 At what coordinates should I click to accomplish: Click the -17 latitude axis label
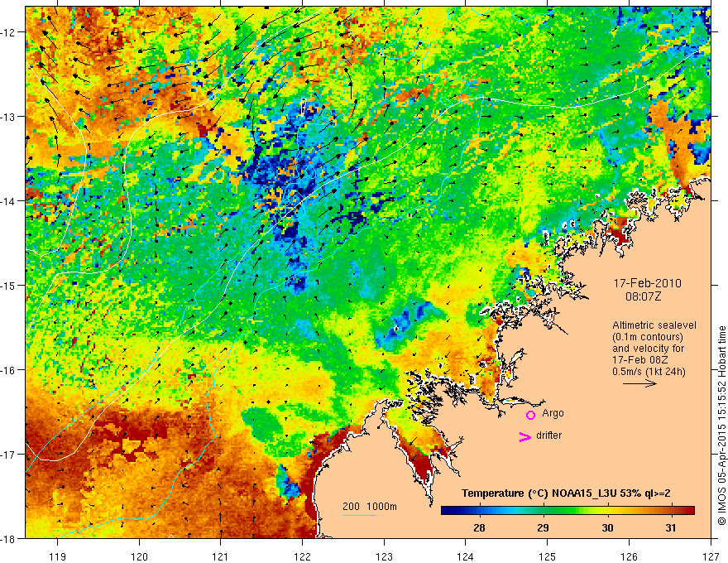pos(9,455)
